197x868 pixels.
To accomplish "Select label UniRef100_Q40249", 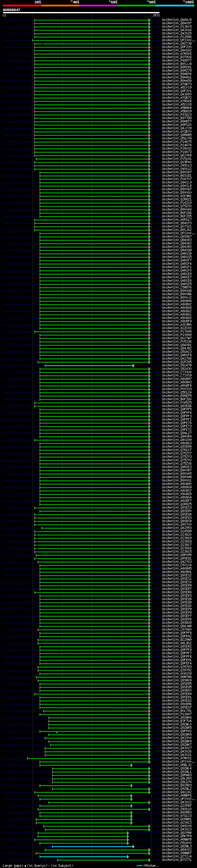I will point(177,440).
